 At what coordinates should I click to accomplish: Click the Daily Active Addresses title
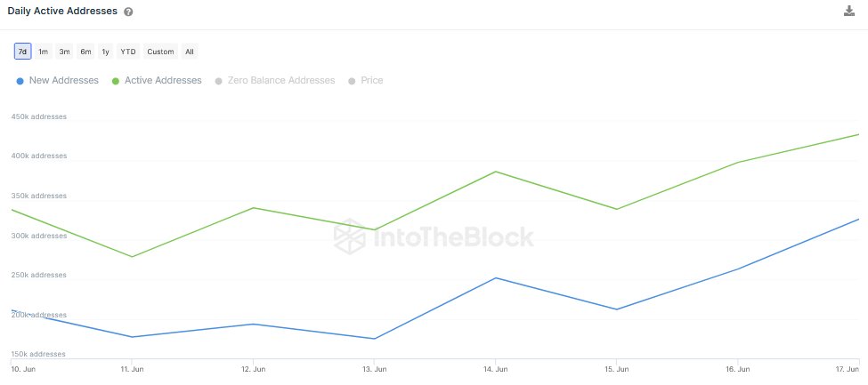click(x=61, y=12)
